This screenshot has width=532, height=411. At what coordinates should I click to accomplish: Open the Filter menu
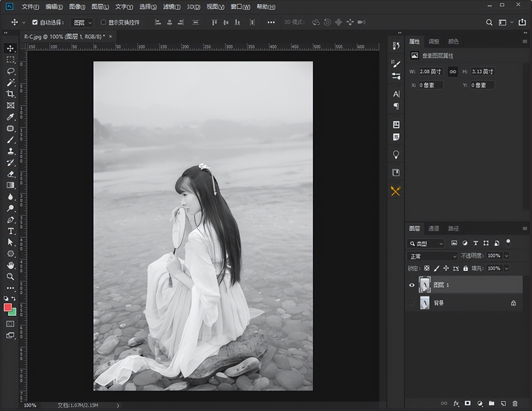(x=171, y=7)
